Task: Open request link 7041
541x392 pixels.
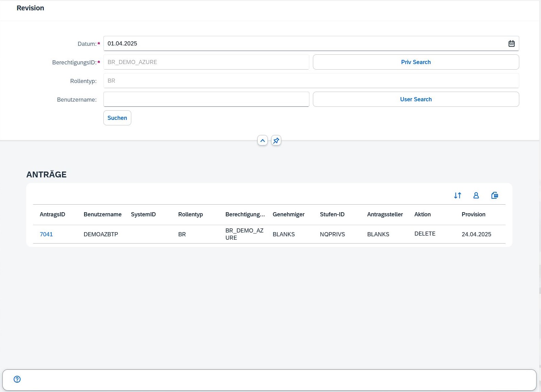Action: click(46, 234)
